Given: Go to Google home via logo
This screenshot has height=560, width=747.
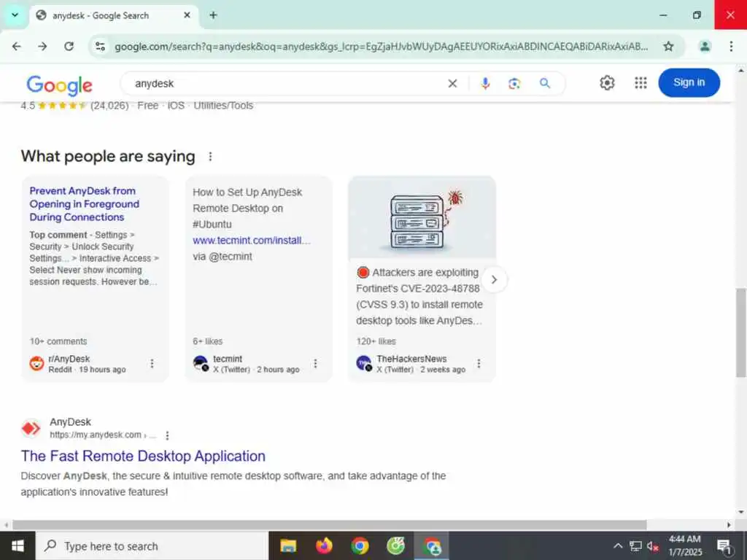Looking at the screenshot, I should (x=60, y=85).
